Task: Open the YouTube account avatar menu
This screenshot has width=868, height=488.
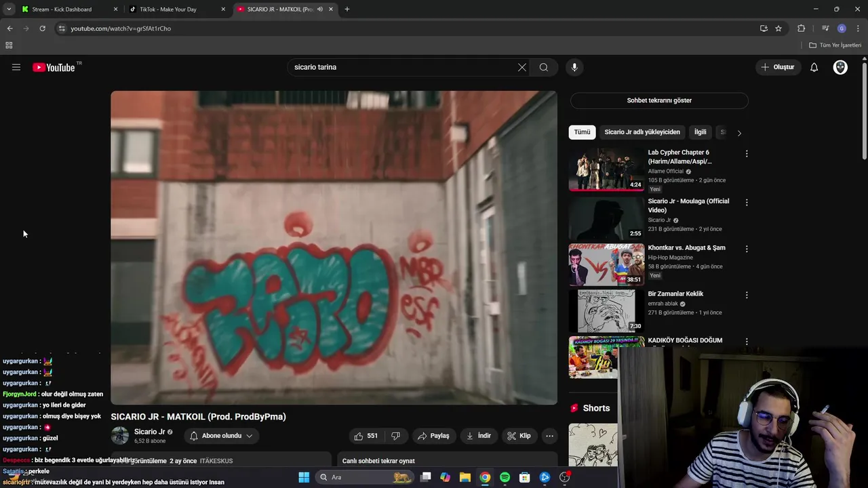Action: (840, 67)
